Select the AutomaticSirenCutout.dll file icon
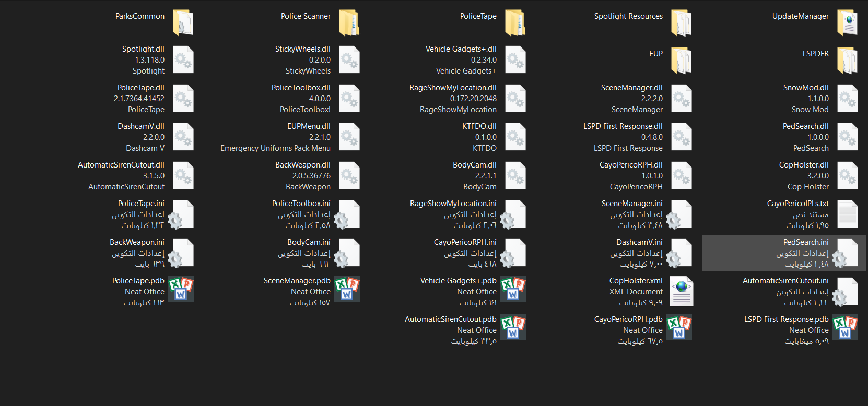This screenshot has width=868, height=406. 183,175
